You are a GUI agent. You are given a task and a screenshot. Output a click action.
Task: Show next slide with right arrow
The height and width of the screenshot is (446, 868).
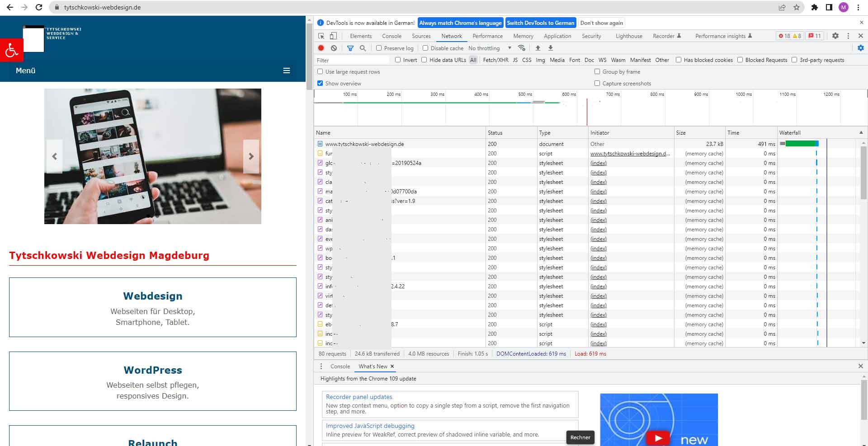click(251, 156)
